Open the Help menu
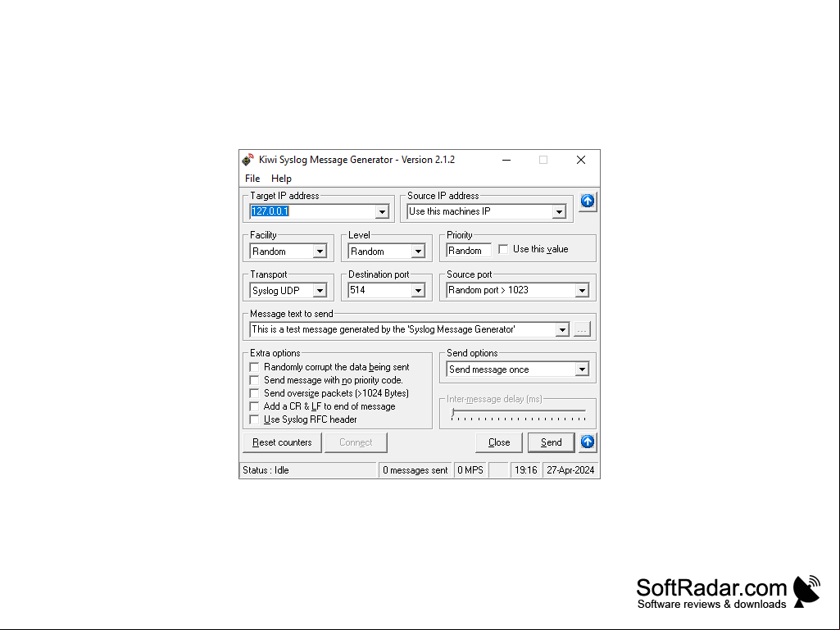Image resolution: width=840 pixels, height=630 pixels. [x=281, y=179]
